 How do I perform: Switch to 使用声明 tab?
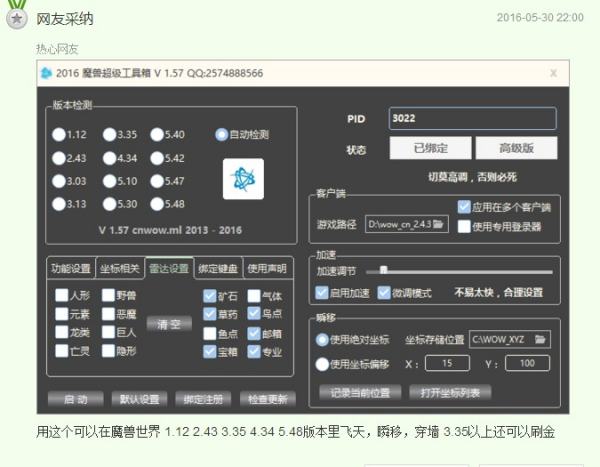tap(267, 268)
